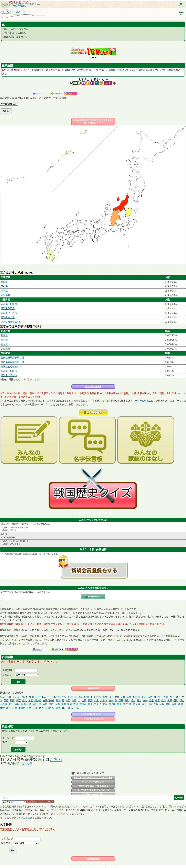Follow the ログイン link

tap(43, 554)
